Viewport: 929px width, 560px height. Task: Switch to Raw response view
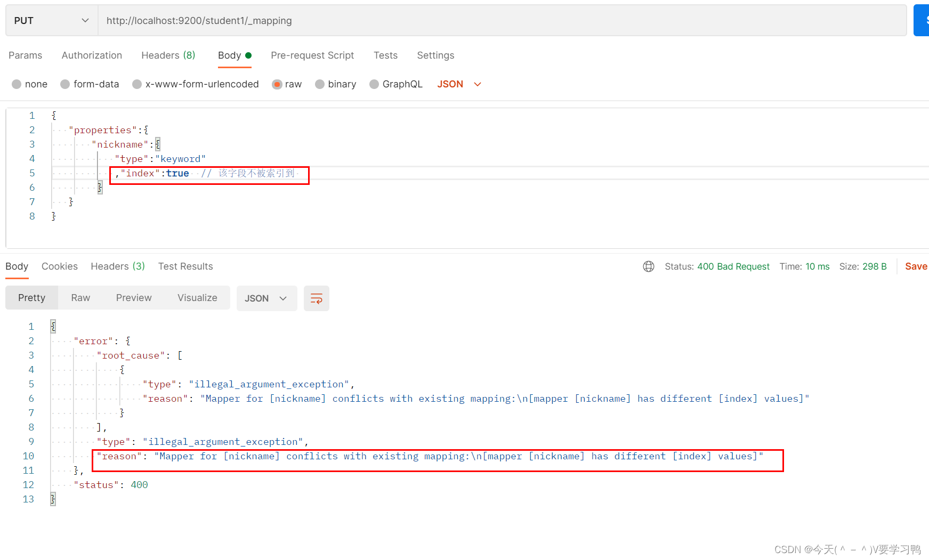pyautogui.click(x=80, y=298)
